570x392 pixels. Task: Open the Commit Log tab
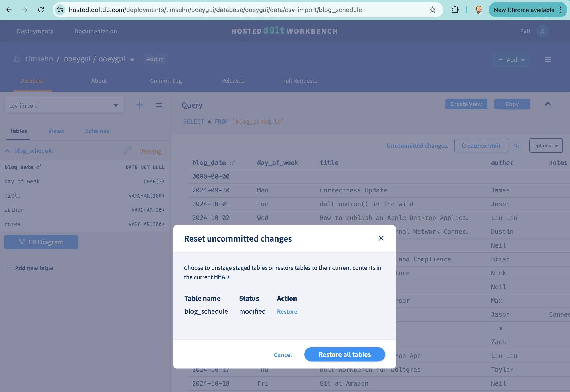(166, 81)
